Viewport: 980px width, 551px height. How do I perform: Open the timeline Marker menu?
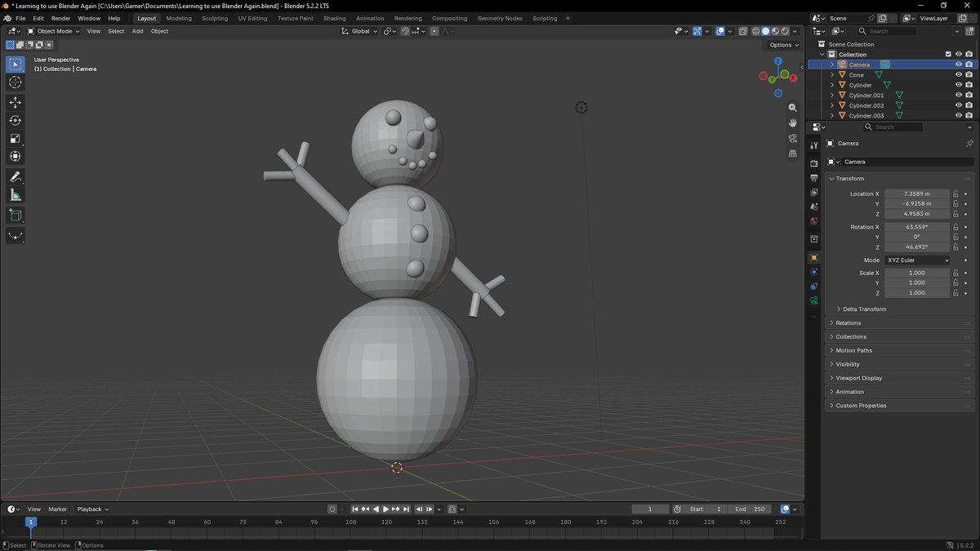click(x=57, y=509)
